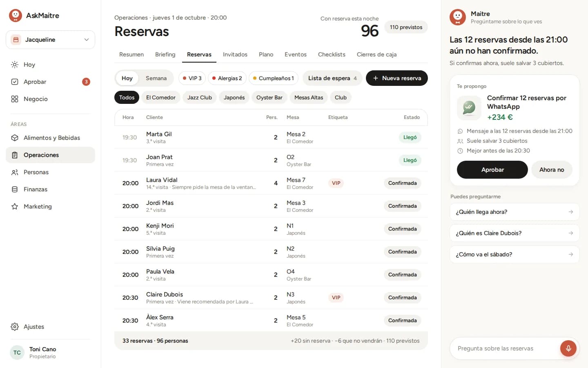Screen dimensions: 588x368
Task: Click the Personas people icon
Action: click(15, 172)
